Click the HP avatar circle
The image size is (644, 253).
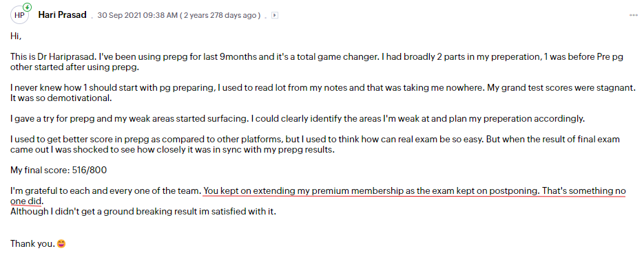(19, 16)
